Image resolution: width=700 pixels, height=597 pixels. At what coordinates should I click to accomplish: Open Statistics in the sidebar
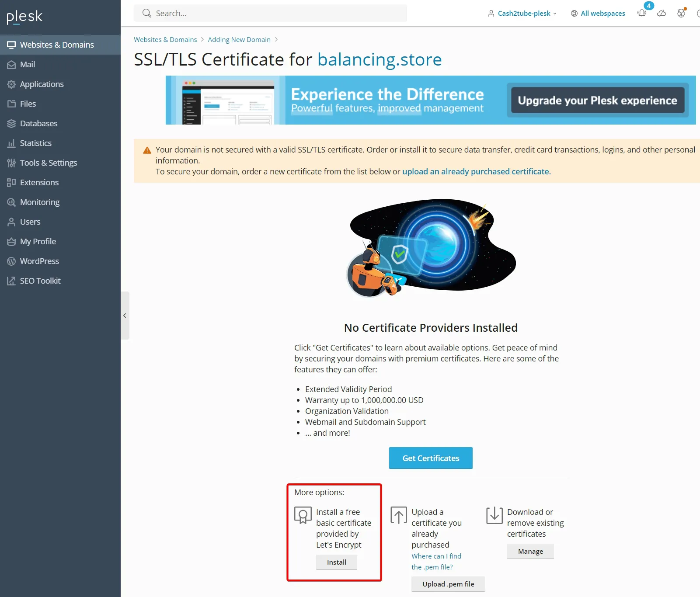[60, 143]
